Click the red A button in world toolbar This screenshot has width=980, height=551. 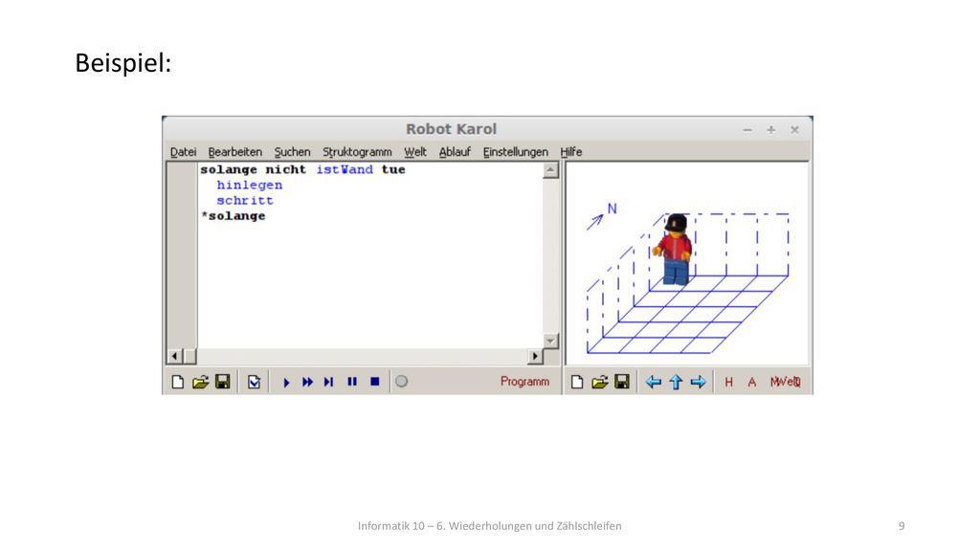point(752,382)
